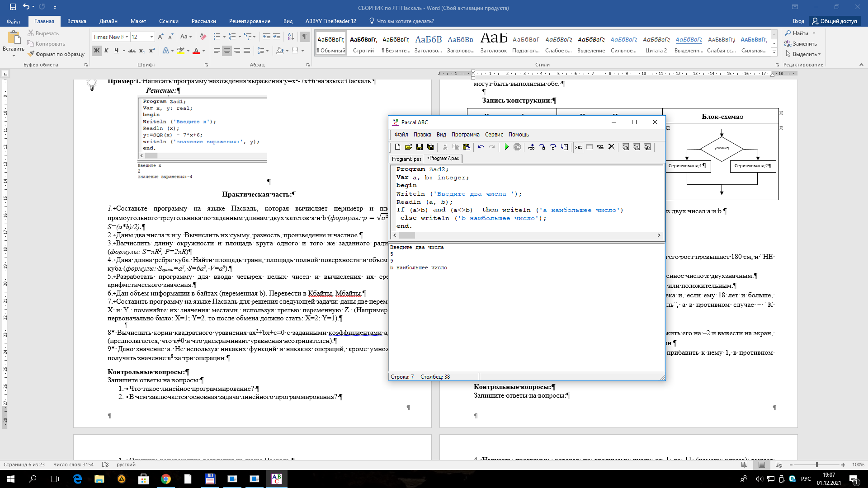
Task: Switch to the Program6.pas tab
Action: (406, 159)
